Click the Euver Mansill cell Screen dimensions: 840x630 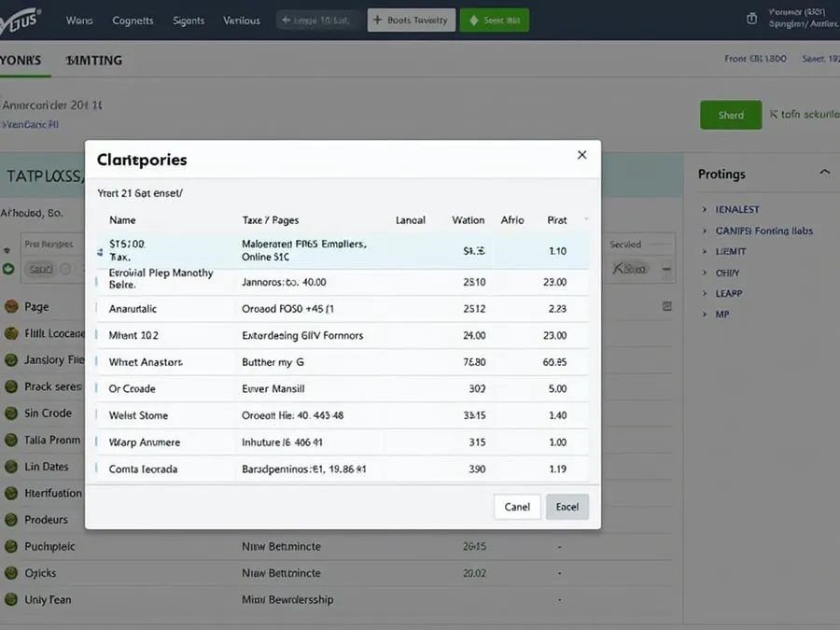tap(273, 388)
